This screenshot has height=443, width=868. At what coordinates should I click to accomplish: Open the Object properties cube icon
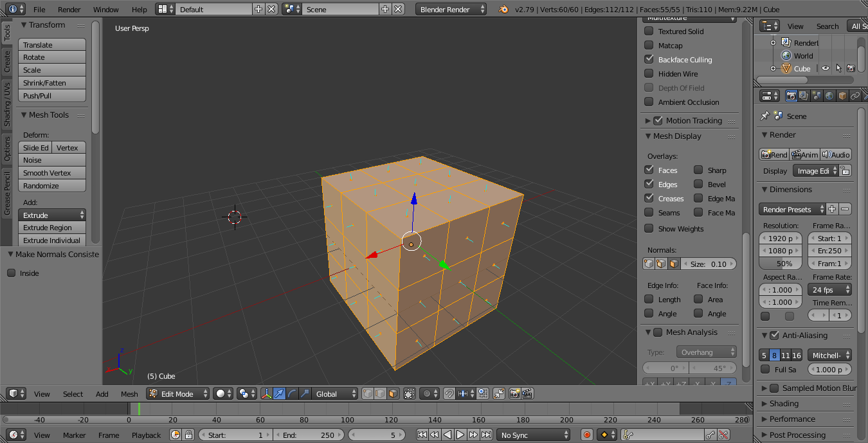click(x=842, y=96)
